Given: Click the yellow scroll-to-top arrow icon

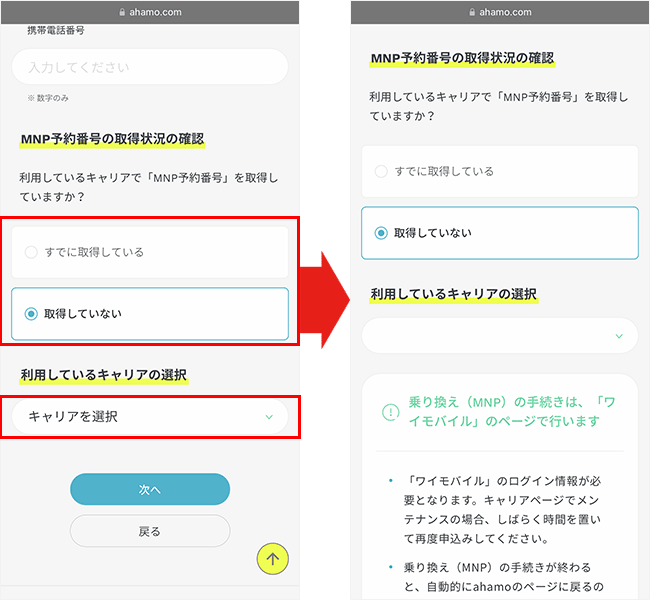Looking at the screenshot, I should pyautogui.click(x=272, y=559).
